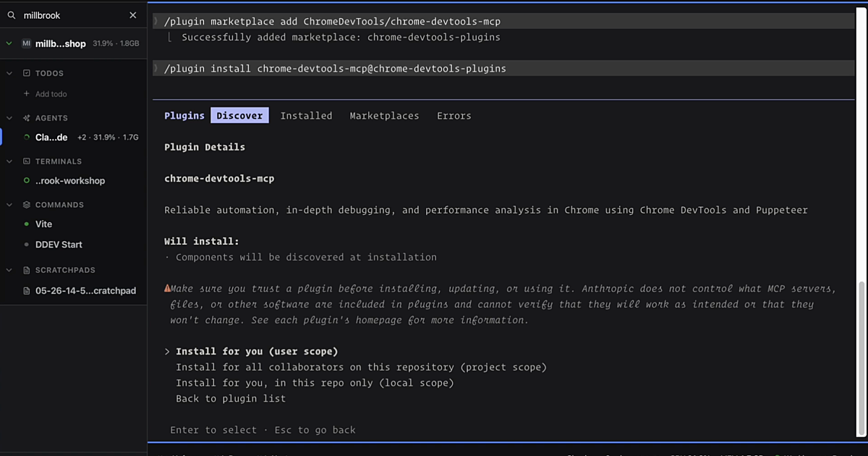Choose Install for you, local scope

tap(315, 383)
